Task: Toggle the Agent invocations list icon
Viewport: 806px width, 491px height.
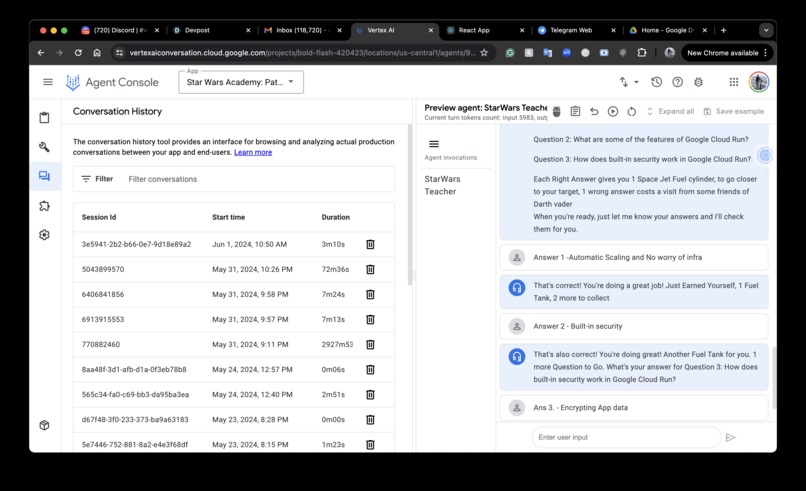Action: coord(434,144)
